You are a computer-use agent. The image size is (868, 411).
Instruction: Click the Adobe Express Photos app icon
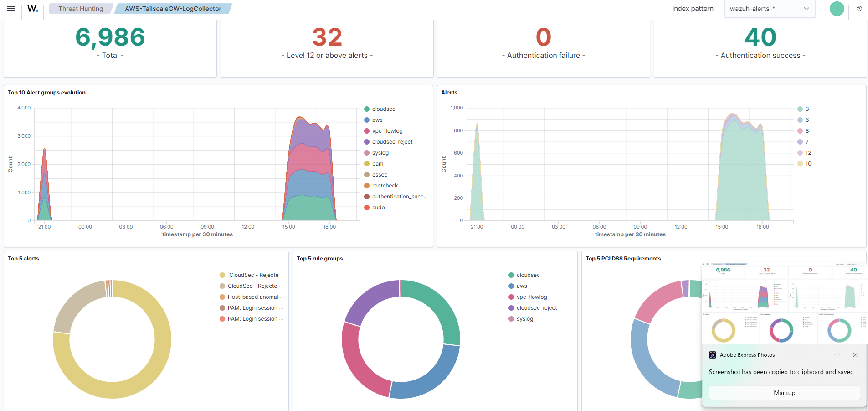point(713,355)
